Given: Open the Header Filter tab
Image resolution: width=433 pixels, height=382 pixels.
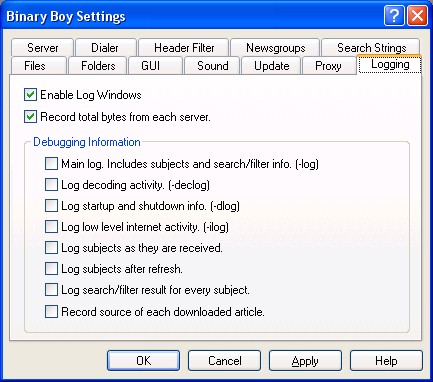Looking at the screenshot, I should click(x=184, y=48).
